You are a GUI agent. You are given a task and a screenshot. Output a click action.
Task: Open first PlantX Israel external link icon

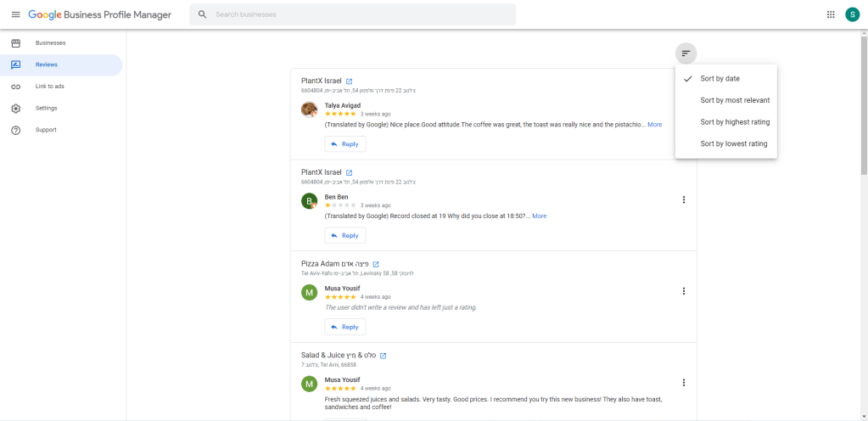pyautogui.click(x=349, y=81)
